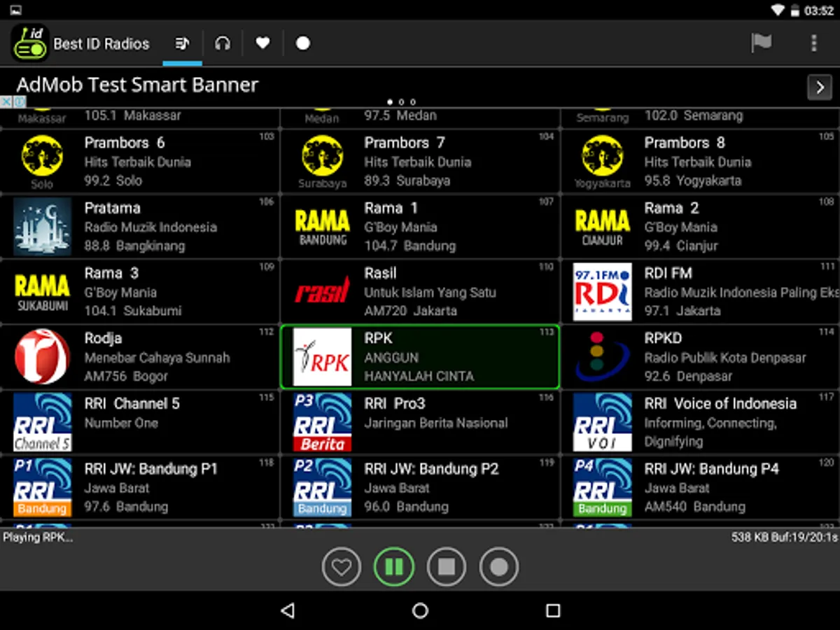The height and width of the screenshot is (630, 840).
Task: Tap the RRI VOI logo
Action: (x=602, y=422)
